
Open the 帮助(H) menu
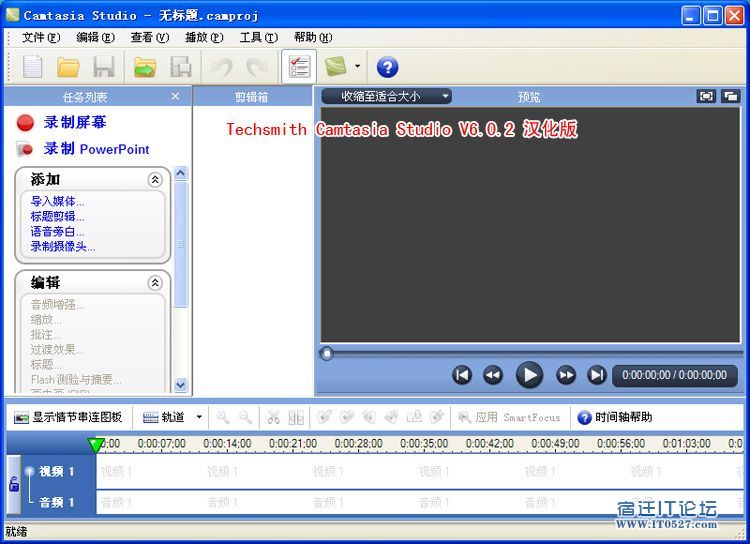(x=313, y=37)
